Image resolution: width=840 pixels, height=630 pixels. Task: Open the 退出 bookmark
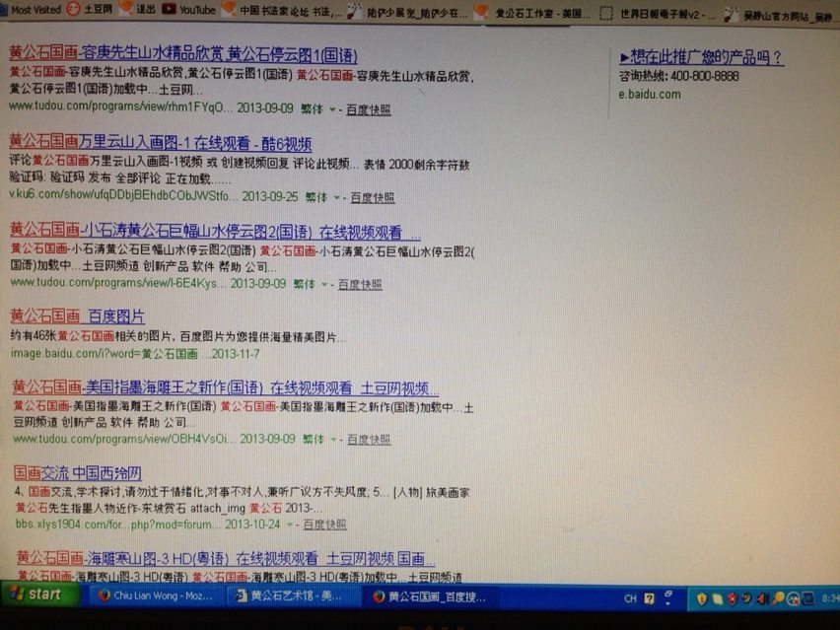click(137, 9)
